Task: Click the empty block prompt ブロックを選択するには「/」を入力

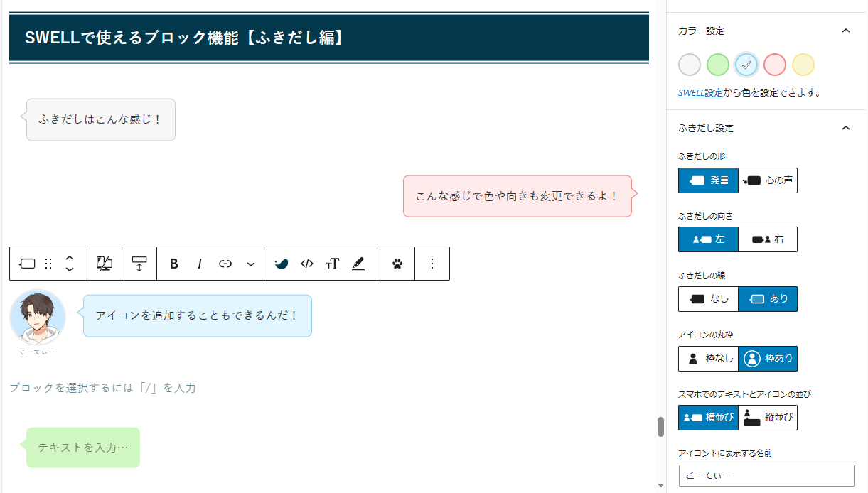Action: coord(102,388)
